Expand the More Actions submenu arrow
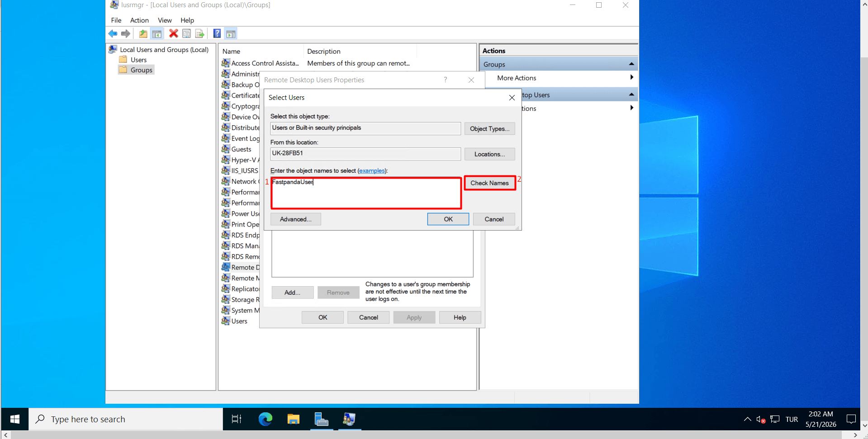The width and height of the screenshot is (868, 439). 631,78
